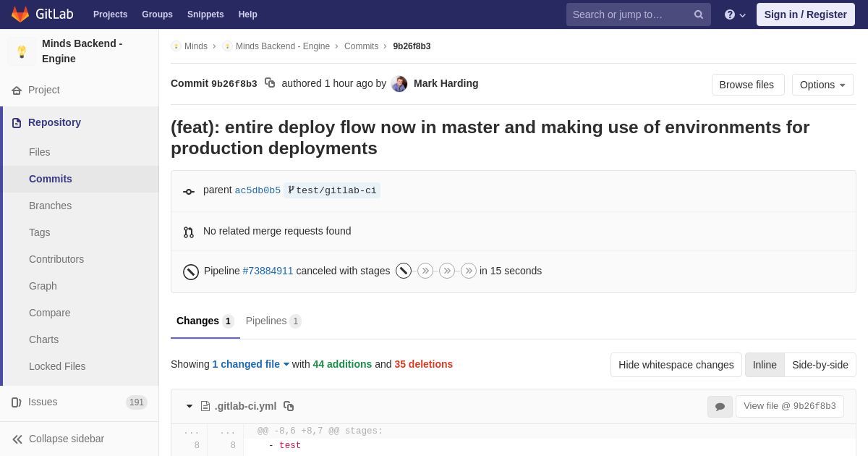Click Minds Backend - Engine sidebar title
Image resolution: width=868 pixels, height=456 pixels.
click(x=82, y=51)
